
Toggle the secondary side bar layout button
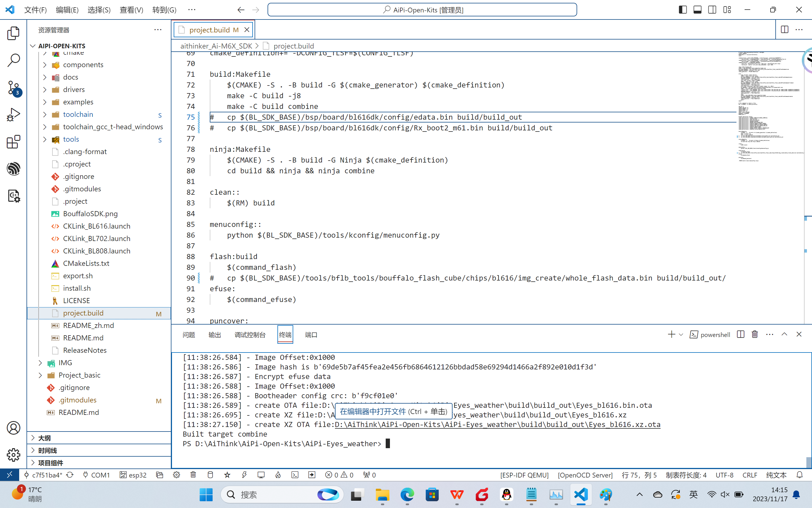click(712, 10)
